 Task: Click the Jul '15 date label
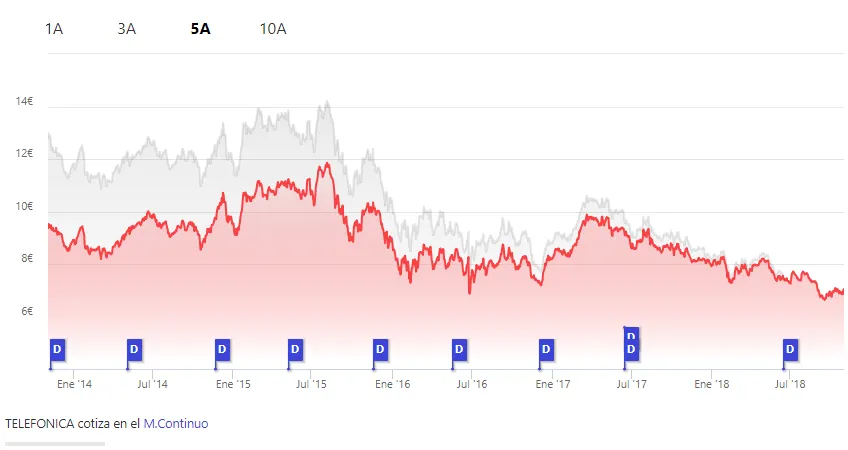pyautogui.click(x=312, y=383)
